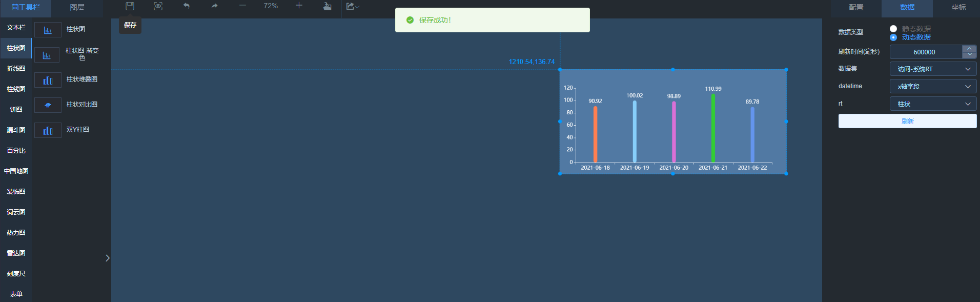Click the 刷新时间 input field
The image size is (980, 302).
[925, 52]
